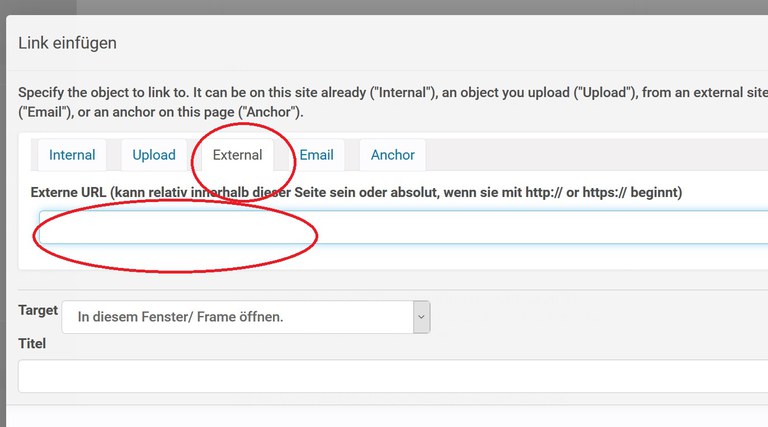Open the Upload tab
768x427 pixels.
(x=154, y=155)
